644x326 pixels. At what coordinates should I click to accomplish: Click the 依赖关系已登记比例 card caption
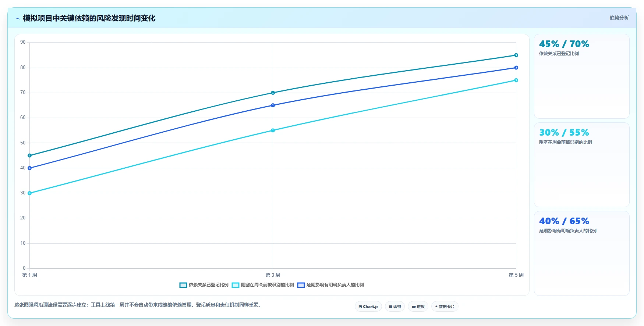tap(559, 54)
